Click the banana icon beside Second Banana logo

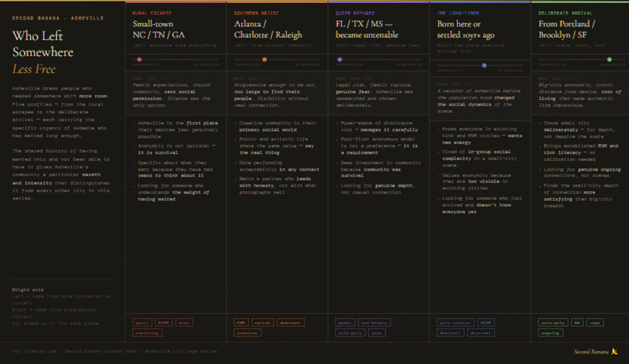(x=614, y=351)
